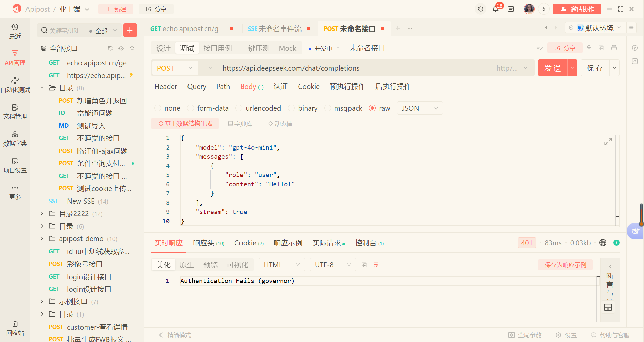This screenshot has width=644, height=342.
Task: Click 基于数据结构生成 button
Action: coord(185,124)
